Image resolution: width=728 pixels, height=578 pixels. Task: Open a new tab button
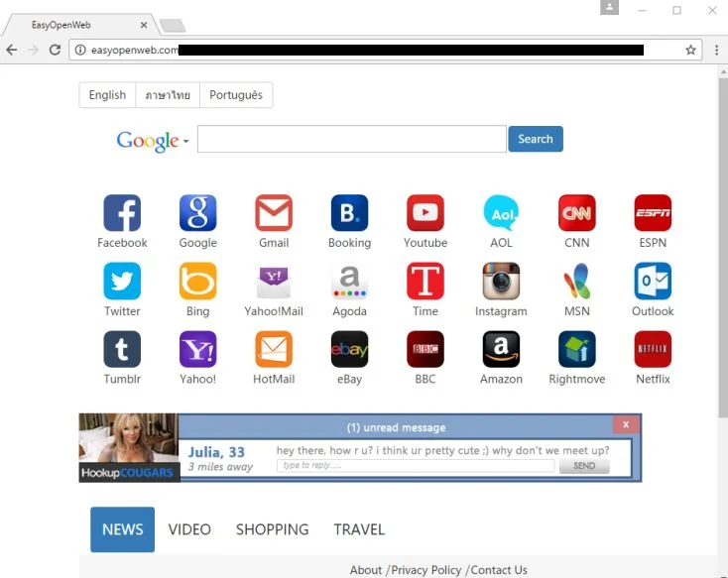(173, 26)
